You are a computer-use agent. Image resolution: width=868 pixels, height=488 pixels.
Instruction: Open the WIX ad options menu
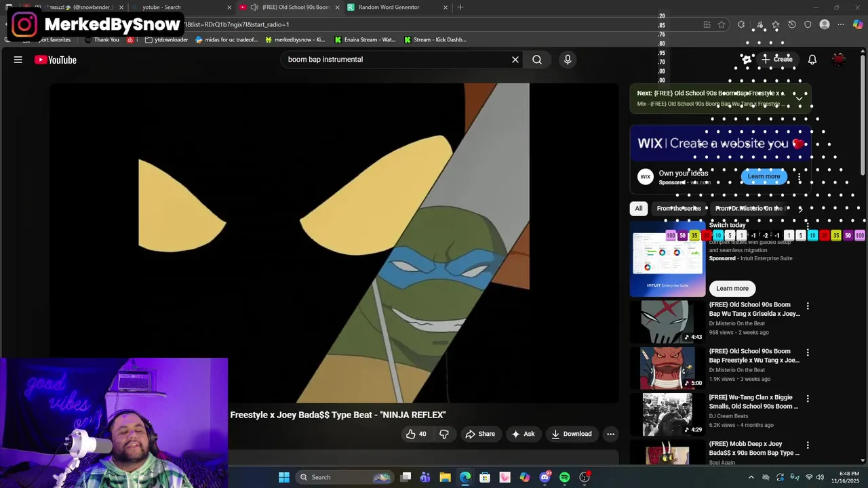click(x=800, y=178)
